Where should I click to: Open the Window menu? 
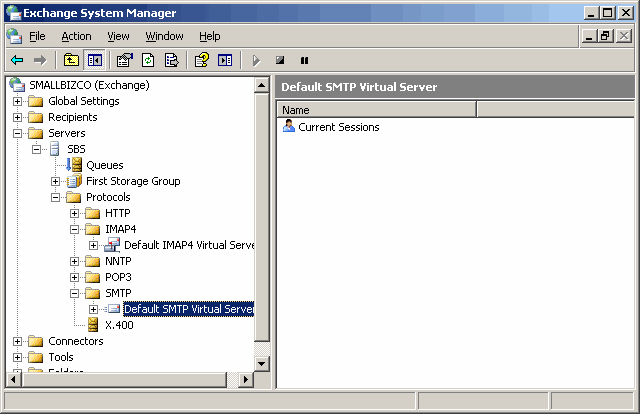click(164, 36)
